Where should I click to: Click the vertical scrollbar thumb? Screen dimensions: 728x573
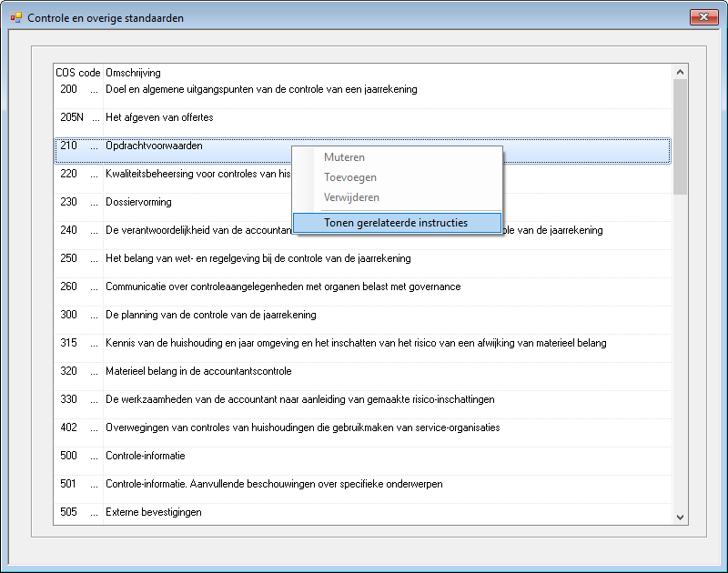coord(680,136)
